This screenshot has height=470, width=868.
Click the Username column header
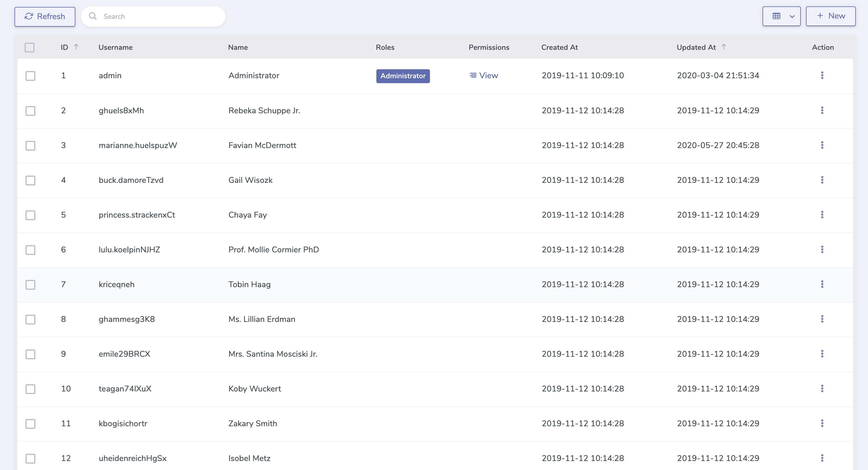[115, 47]
